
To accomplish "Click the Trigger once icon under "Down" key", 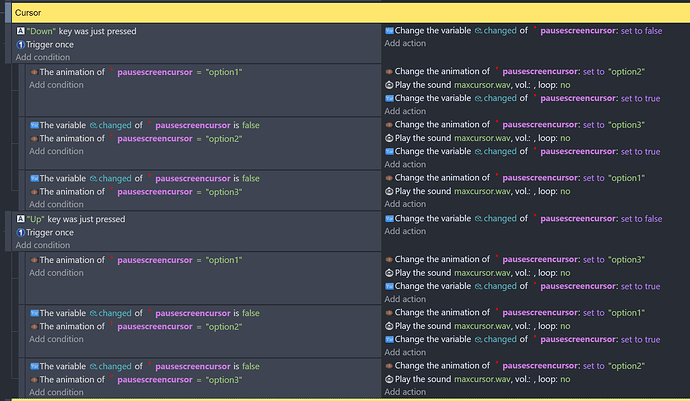I will [20, 45].
